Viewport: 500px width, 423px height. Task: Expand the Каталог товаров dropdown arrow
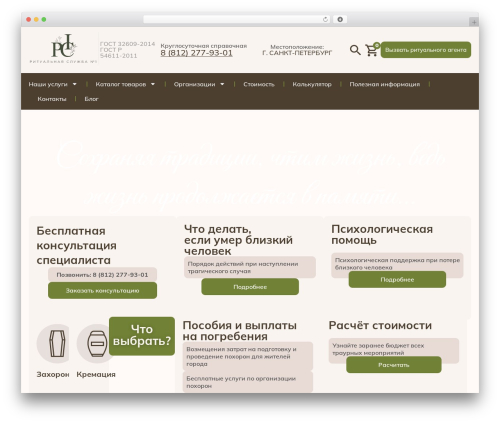[x=153, y=84]
